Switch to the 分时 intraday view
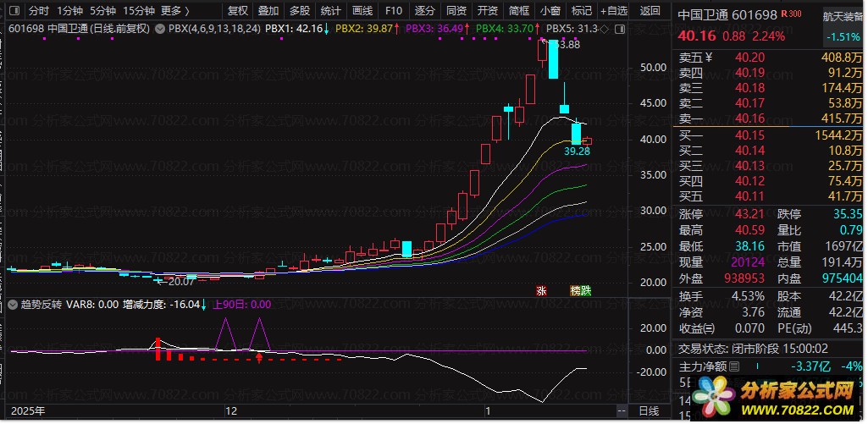The height and width of the screenshot is (424, 868). click(x=39, y=10)
